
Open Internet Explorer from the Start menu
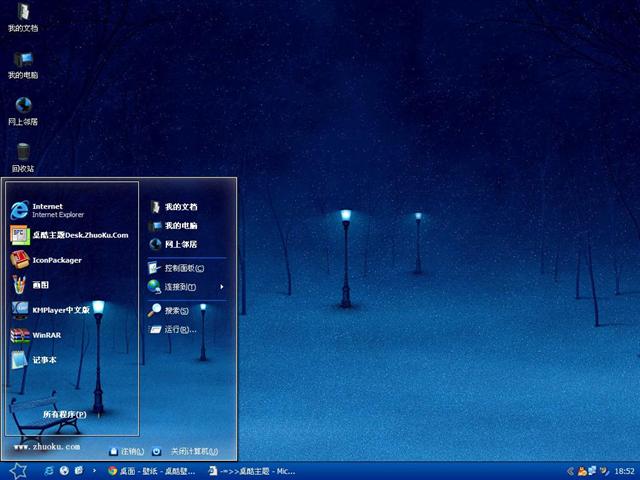coord(50,210)
